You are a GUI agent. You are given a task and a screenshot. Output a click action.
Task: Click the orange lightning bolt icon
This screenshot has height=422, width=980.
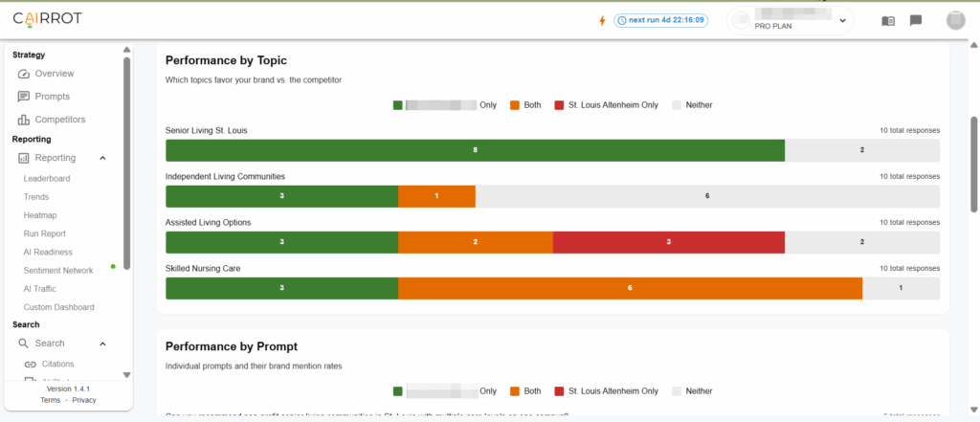pos(603,21)
